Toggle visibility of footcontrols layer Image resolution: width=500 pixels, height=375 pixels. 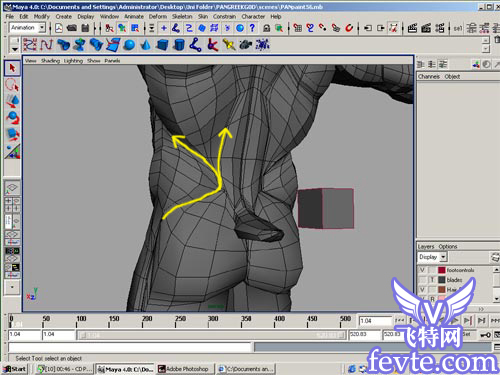(x=422, y=270)
